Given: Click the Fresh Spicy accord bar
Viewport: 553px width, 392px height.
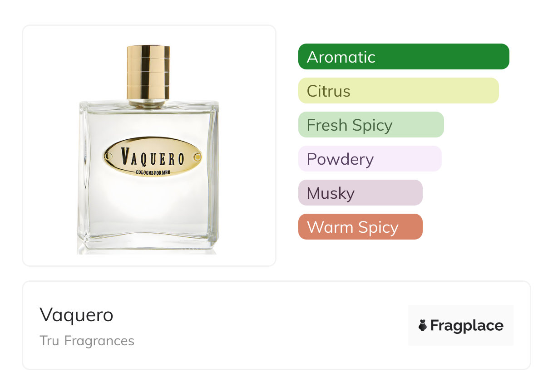Looking at the screenshot, I should point(371,125).
